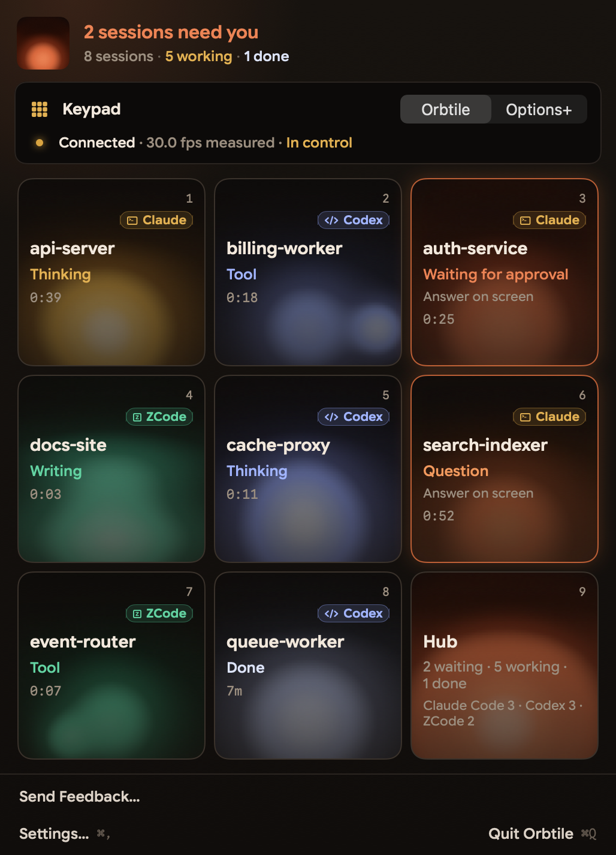Open the billing-worker session tile
616x855 pixels.
tap(308, 272)
